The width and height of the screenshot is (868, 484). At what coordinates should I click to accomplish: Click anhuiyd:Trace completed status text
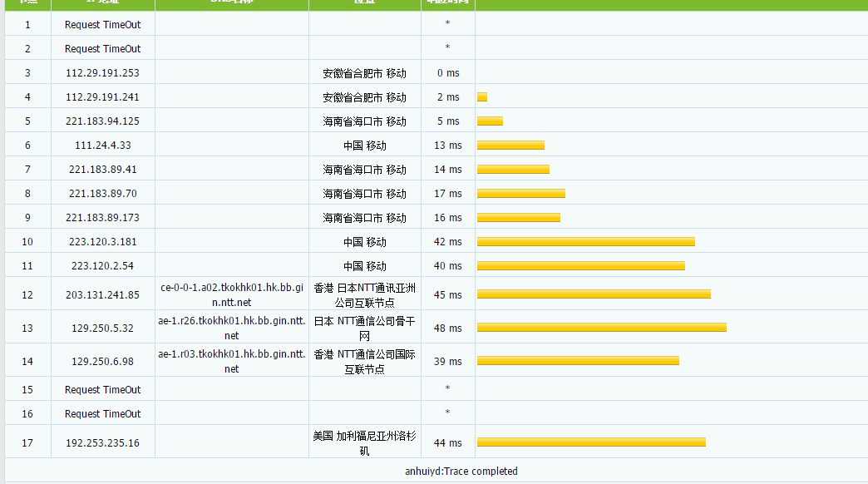pos(461,472)
